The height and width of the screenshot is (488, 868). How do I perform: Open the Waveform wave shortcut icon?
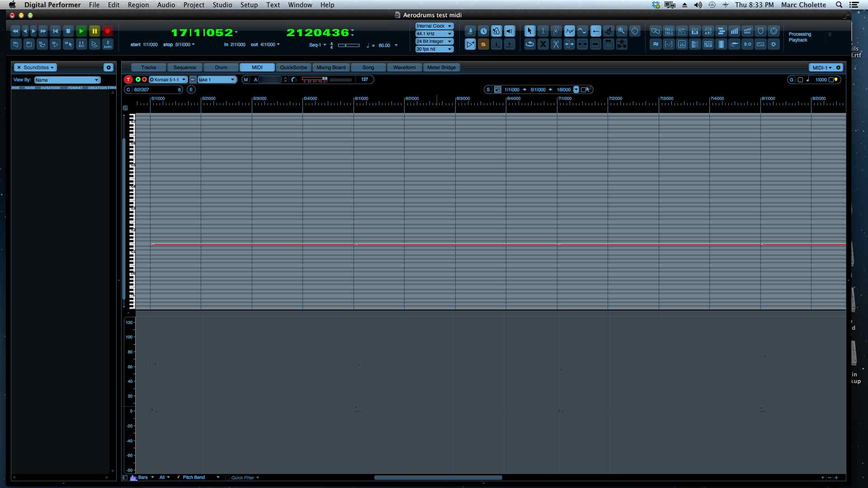point(656,44)
